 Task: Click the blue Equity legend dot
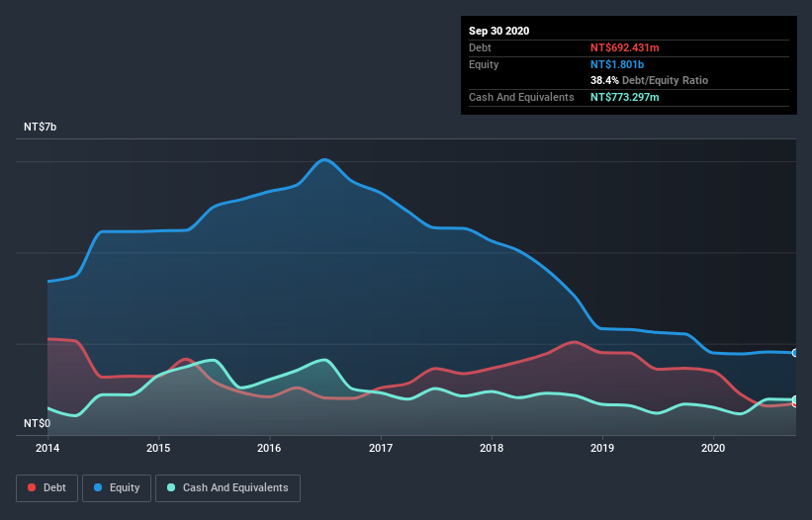98,487
